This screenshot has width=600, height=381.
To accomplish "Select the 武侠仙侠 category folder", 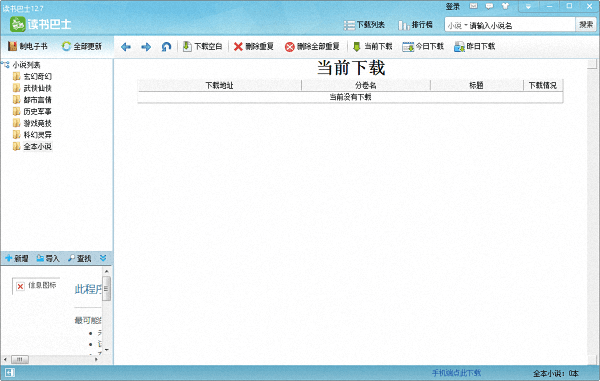I will pos(33,88).
